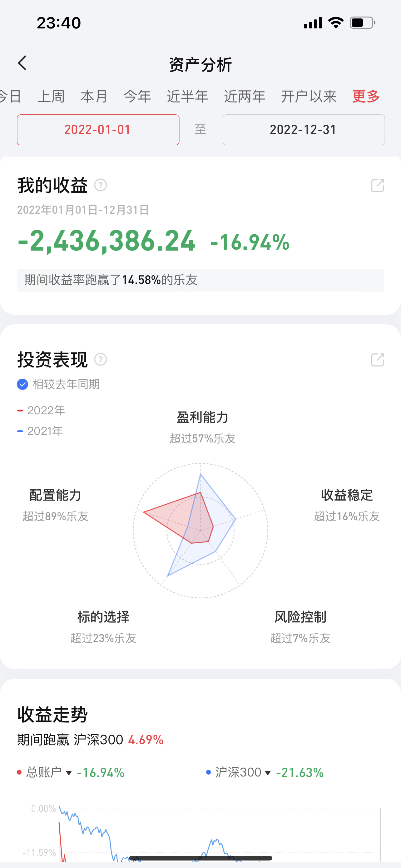
Task: Tap the 配置能力 radar label
Action: (56, 495)
